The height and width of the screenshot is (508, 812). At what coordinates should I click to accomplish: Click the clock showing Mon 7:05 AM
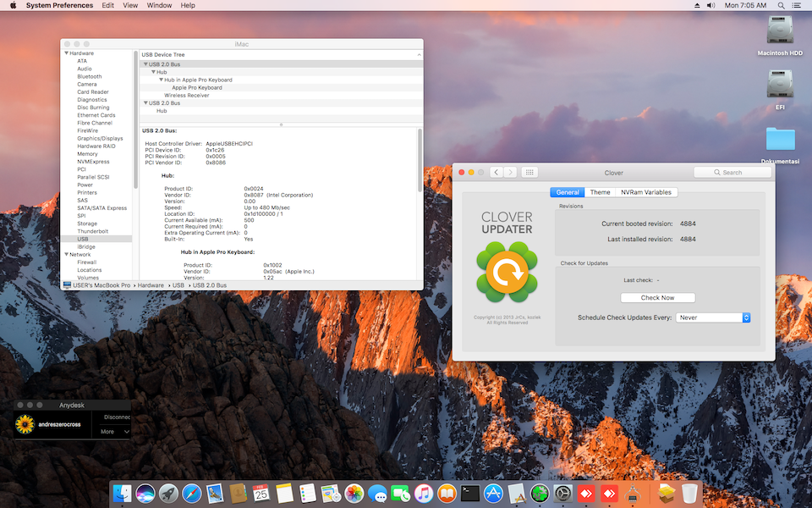pos(745,5)
